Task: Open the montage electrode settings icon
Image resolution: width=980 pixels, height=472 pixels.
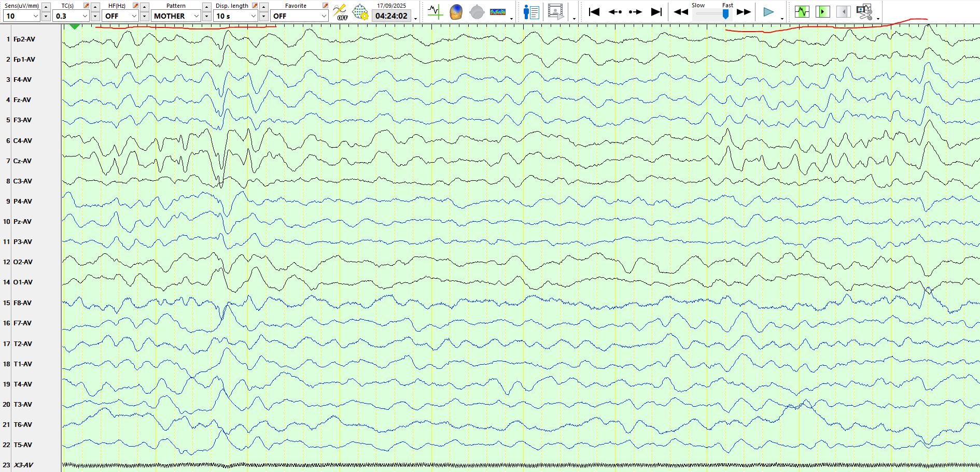Action: [x=360, y=11]
